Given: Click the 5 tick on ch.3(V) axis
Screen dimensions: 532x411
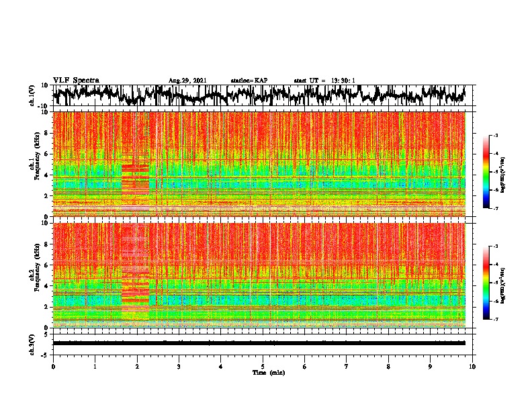Looking at the screenshot, I should click(46, 334).
